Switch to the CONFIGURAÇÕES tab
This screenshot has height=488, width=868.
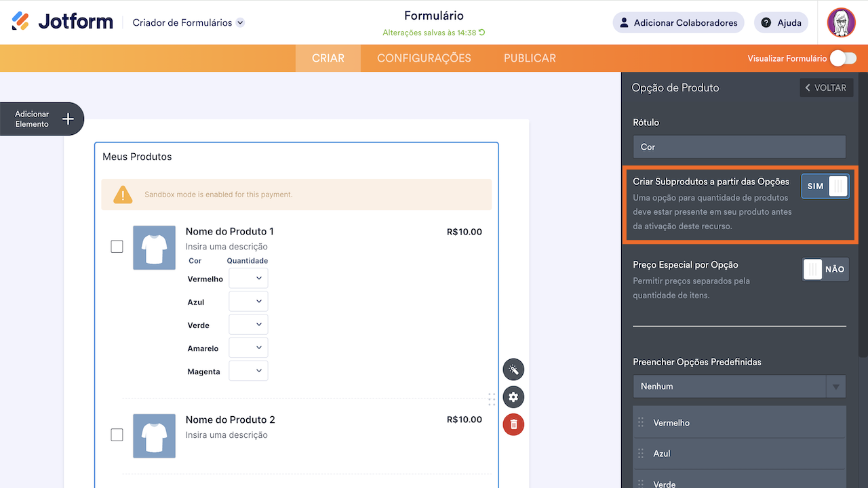(x=424, y=58)
